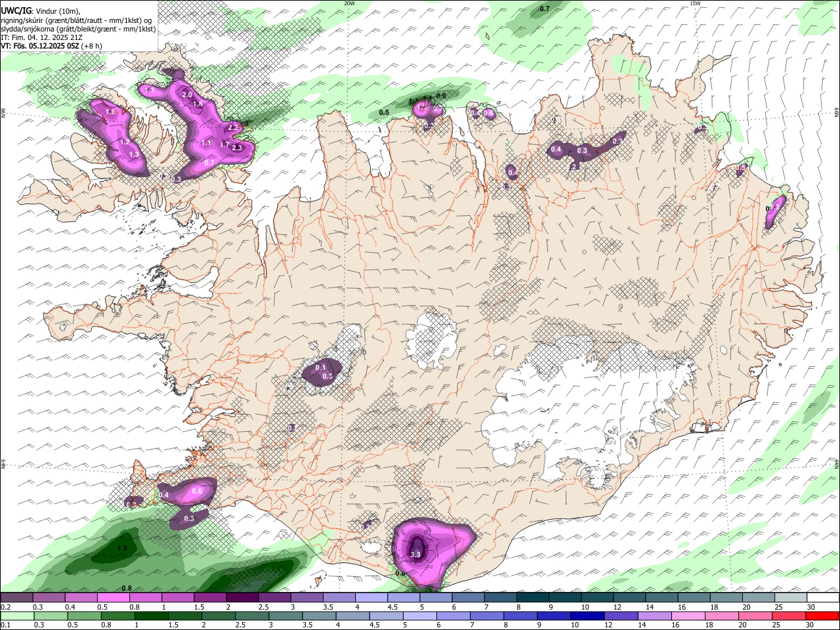Click the 15W longitude label
840x630 pixels.
(x=695, y=3)
